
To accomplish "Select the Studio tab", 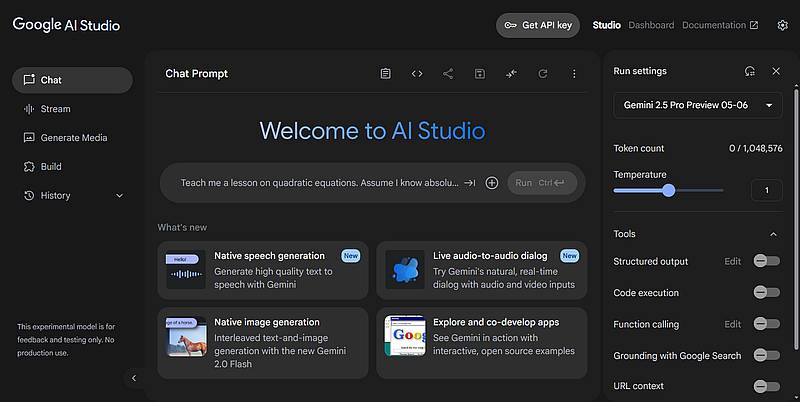I will click(x=606, y=25).
